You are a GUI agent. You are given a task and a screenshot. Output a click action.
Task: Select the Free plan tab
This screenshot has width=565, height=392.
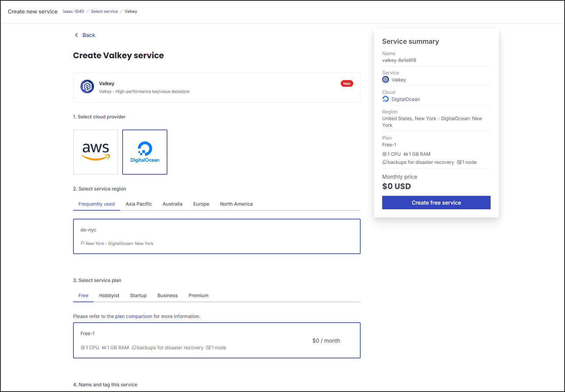[x=84, y=295]
